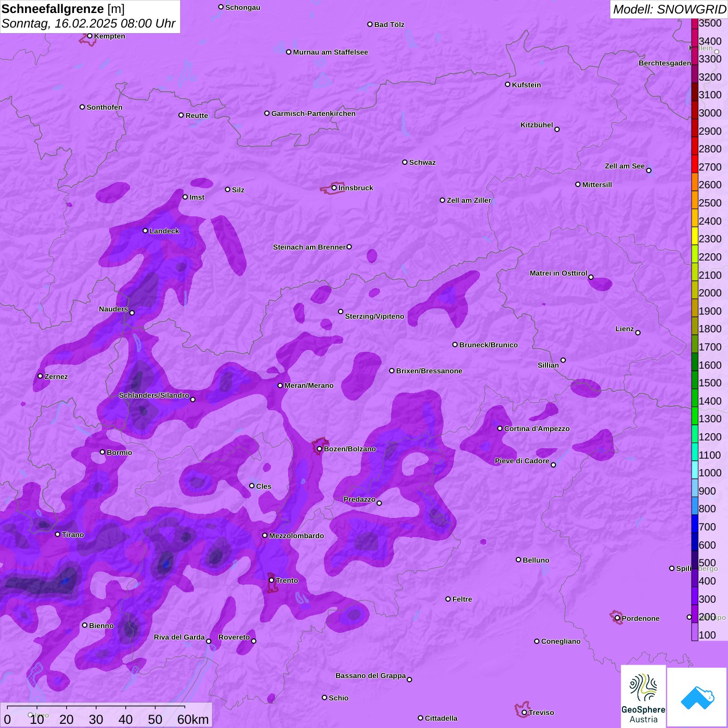Viewport: 728px width, 728px height.
Task: Select the 1000 m light cyan legend swatch
Action: [695, 470]
